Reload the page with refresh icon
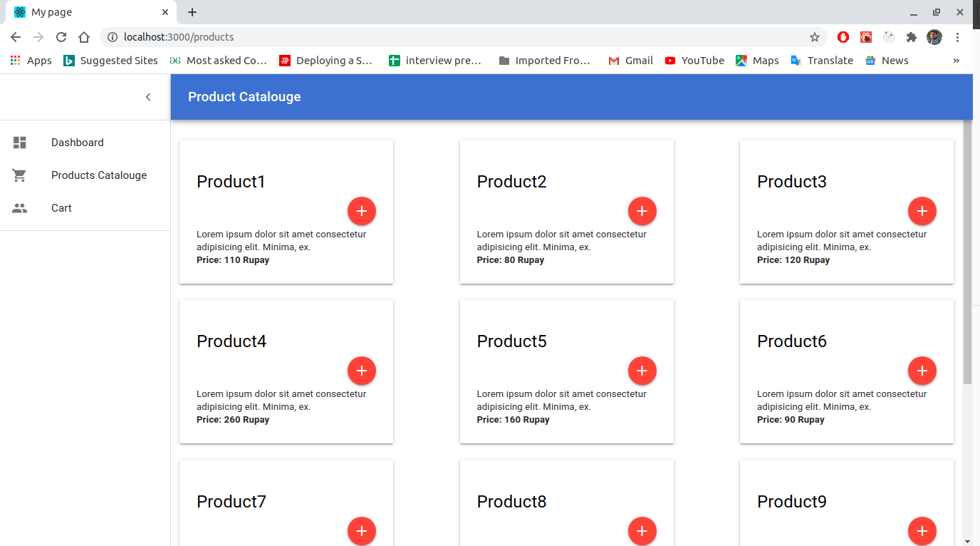The width and height of the screenshot is (980, 546). tap(61, 37)
